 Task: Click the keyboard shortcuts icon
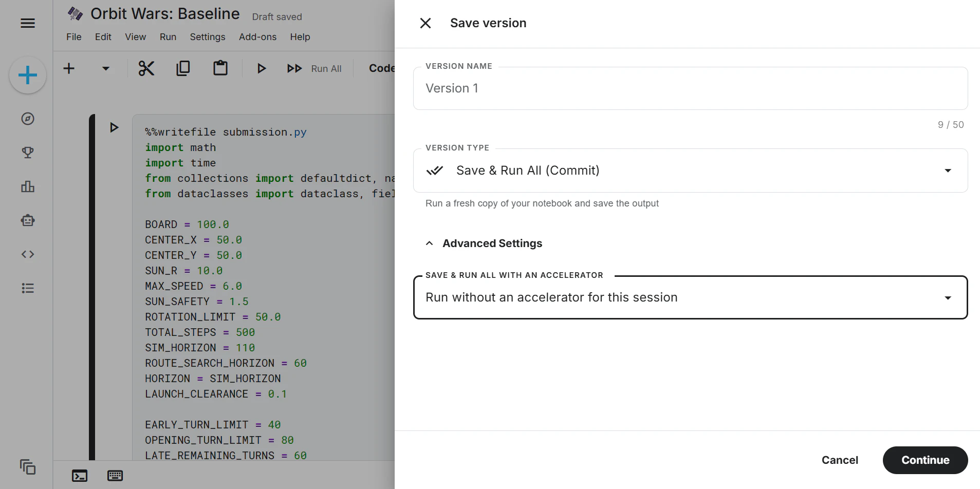[115, 476]
